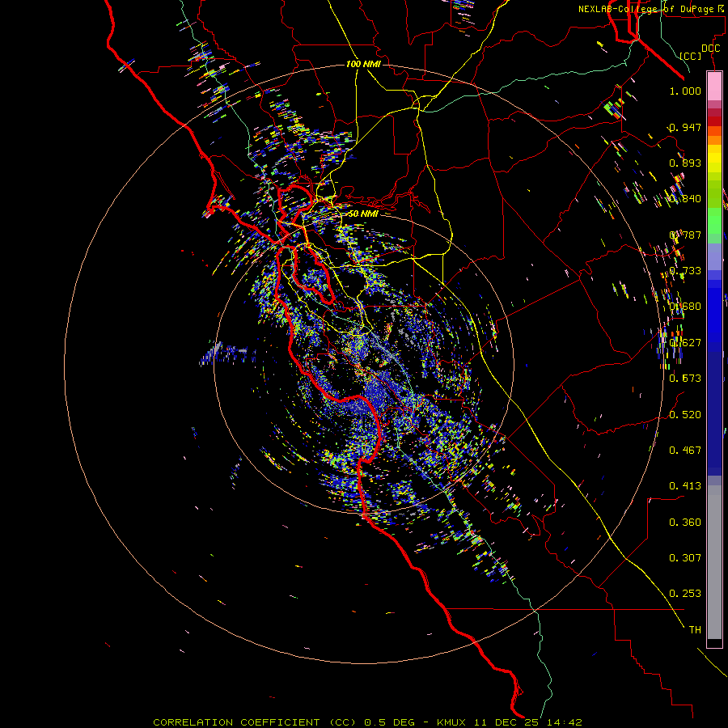Click the KMUX station identifier in caption
This screenshot has width=728, height=728.
coord(451,722)
